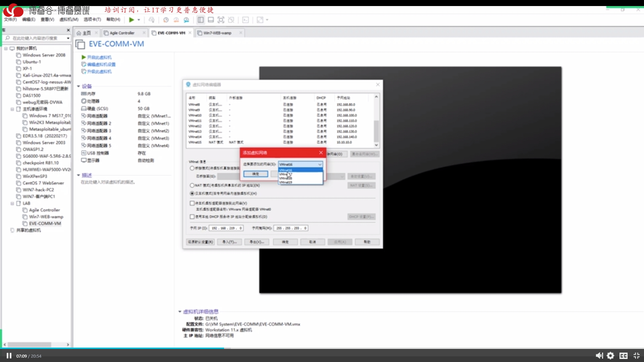Image resolution: width=644 pixels, height=362 pixels.
Task: Collapse the 我的计算机 tree node
Action: pos(6,48)
